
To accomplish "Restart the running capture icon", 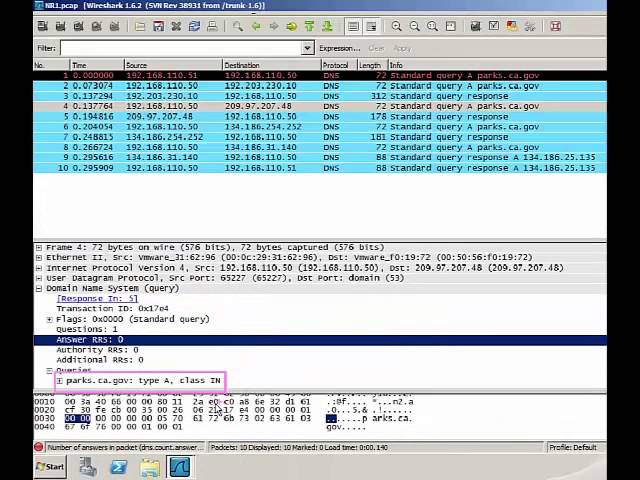I will click(x=114, y=27).
